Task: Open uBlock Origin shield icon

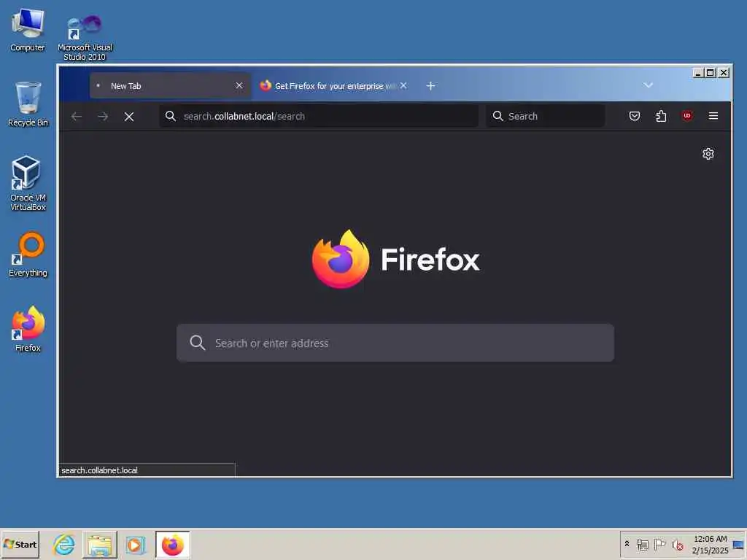Action: (687, 116)
